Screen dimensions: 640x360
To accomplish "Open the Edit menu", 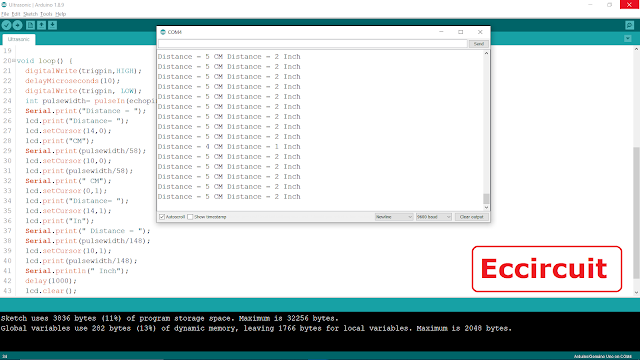I will [16, 14].
